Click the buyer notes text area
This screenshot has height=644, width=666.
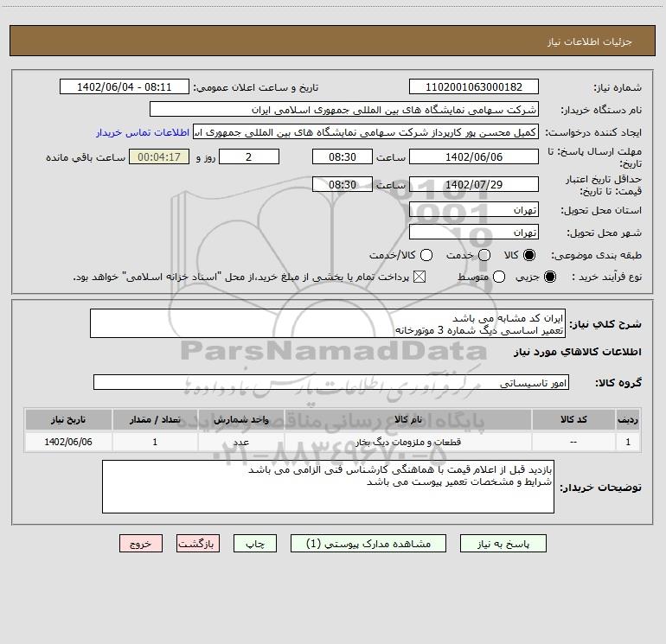[328, 487]
